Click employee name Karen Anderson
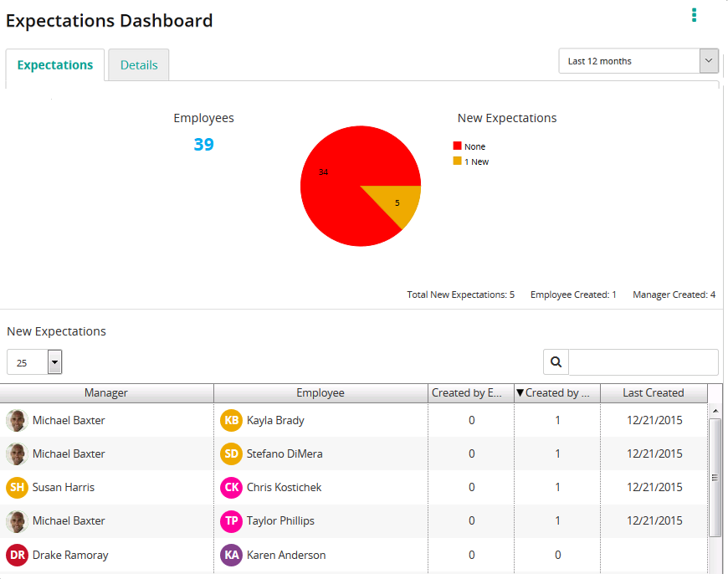Viewport: 728px width, 579px height. [x=286, y=555]
